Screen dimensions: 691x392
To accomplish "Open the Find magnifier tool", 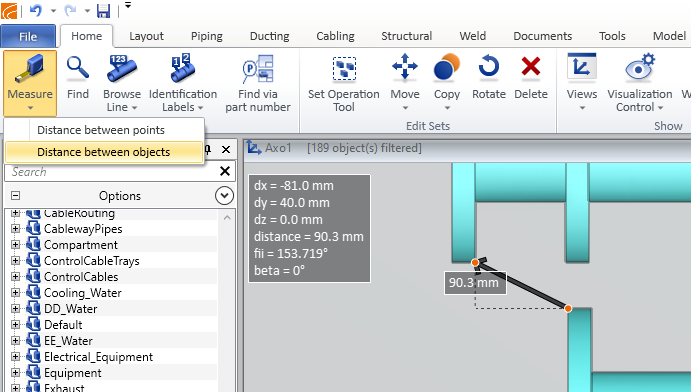I will pyautogui.click(x=78, y=69).
